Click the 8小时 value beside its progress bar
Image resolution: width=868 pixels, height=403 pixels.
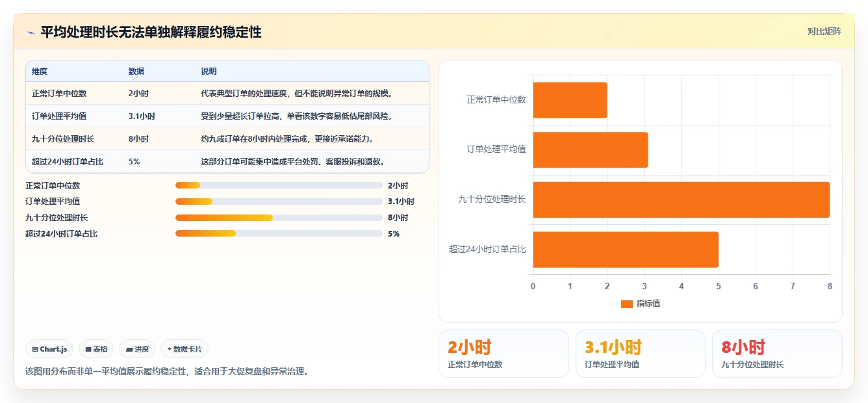click(398, 218)
